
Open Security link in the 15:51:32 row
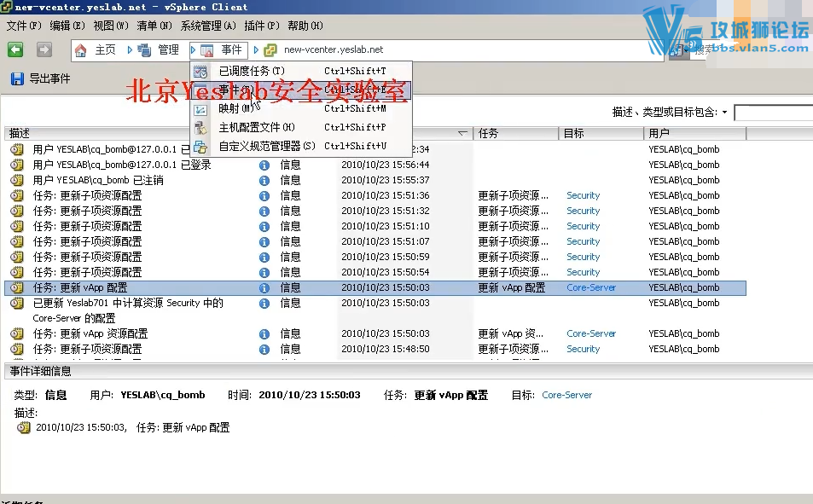coord(583,211)
